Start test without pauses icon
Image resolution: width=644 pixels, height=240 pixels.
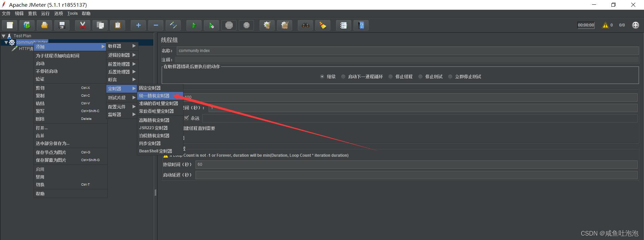click(x=211, y=25)
